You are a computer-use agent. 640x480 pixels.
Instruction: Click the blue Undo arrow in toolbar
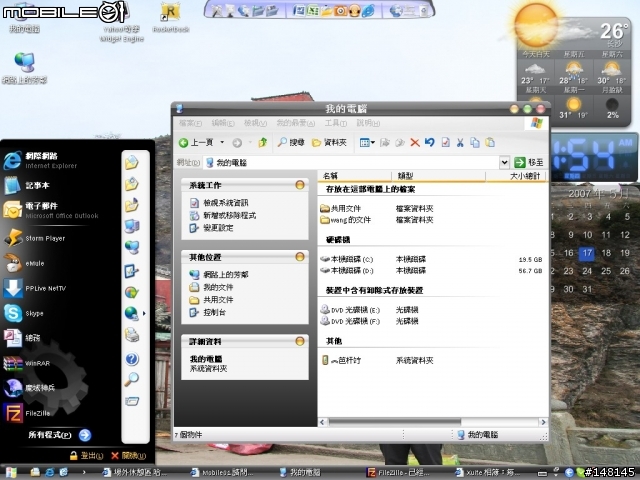click(x=429, y=142)
